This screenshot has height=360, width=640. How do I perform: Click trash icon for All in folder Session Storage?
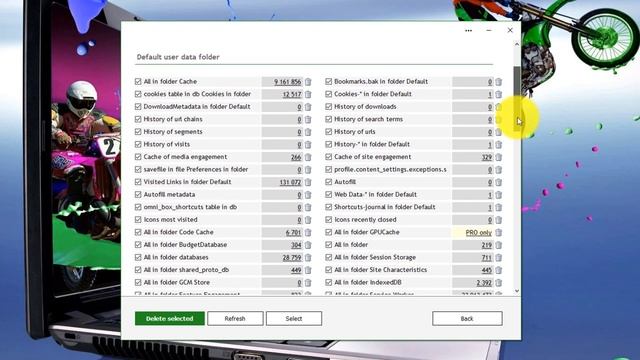pos(499,258)
